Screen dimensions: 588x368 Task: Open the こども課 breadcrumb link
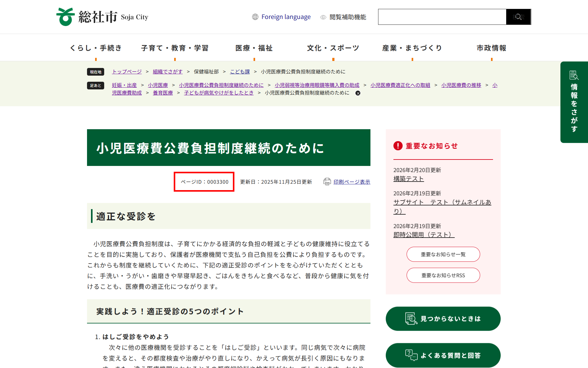[x=240, y=72]
